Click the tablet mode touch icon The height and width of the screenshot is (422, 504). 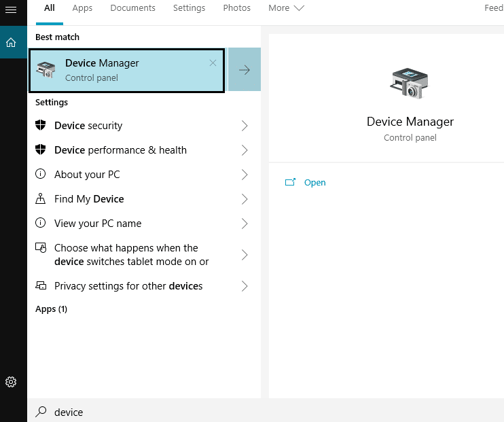pyautogui.click(x=41, y=247)
